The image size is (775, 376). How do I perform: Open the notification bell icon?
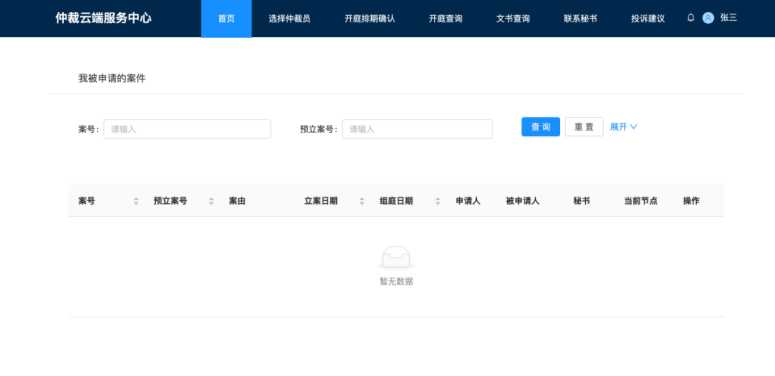[x=690, y=18]
